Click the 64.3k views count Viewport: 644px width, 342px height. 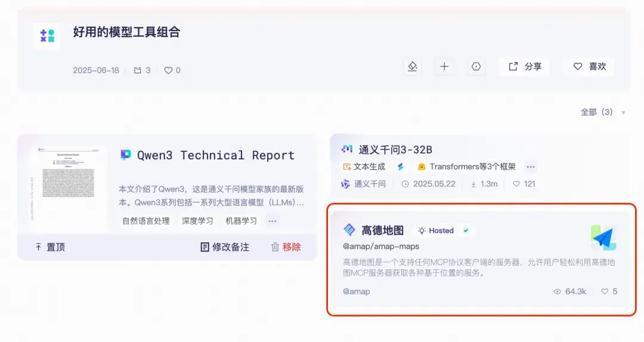pyautogui.click(x=569, y=291)
